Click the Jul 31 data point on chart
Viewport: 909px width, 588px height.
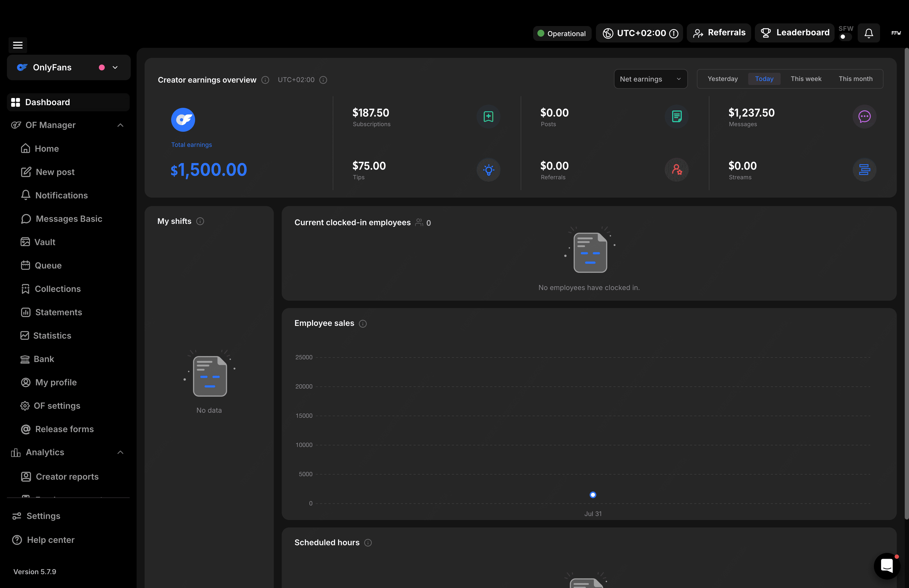(x=593, y=495)
